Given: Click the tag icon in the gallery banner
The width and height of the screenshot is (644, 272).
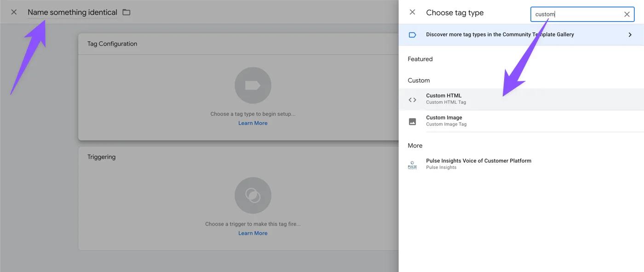Looking at the screenshot, I should [412, 34].
